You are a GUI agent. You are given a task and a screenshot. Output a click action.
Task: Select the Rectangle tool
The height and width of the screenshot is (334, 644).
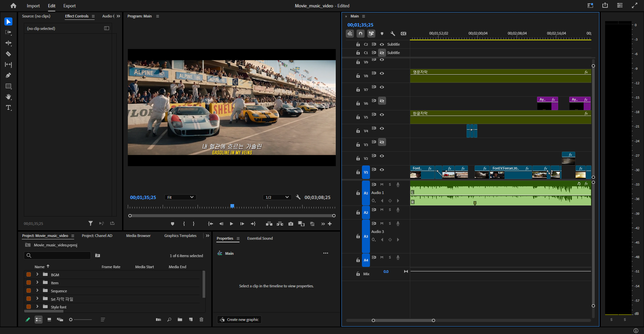[8, 86]
